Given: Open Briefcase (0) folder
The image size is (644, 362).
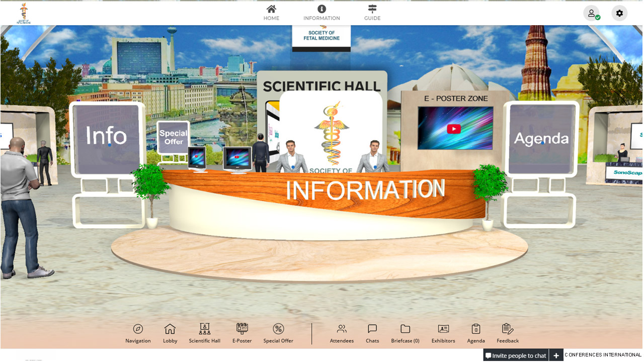Looking at the screenshot, I should point(405,334).
